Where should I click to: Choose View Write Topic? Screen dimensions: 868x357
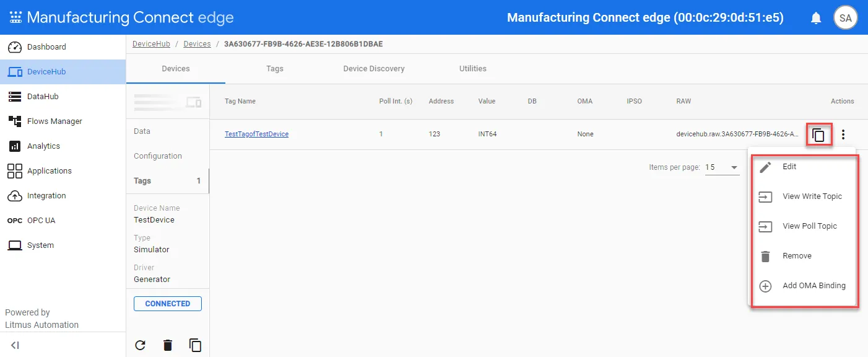point(804,196)
